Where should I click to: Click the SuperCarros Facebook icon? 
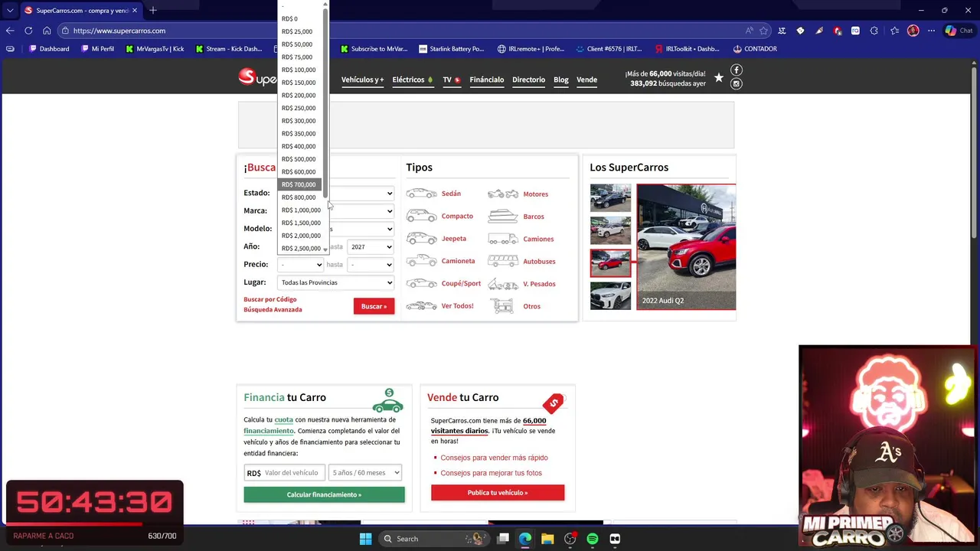tap(737, 70)
